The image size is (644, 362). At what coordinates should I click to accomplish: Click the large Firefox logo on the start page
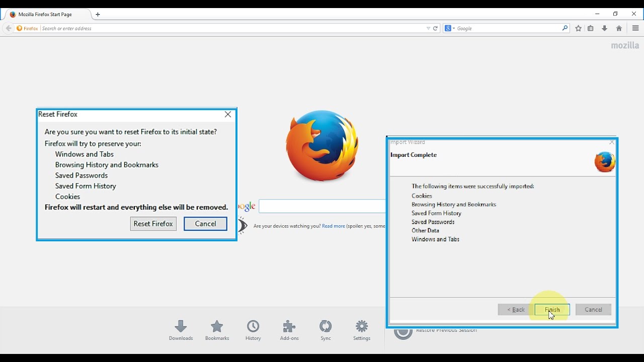click(322, 146)
